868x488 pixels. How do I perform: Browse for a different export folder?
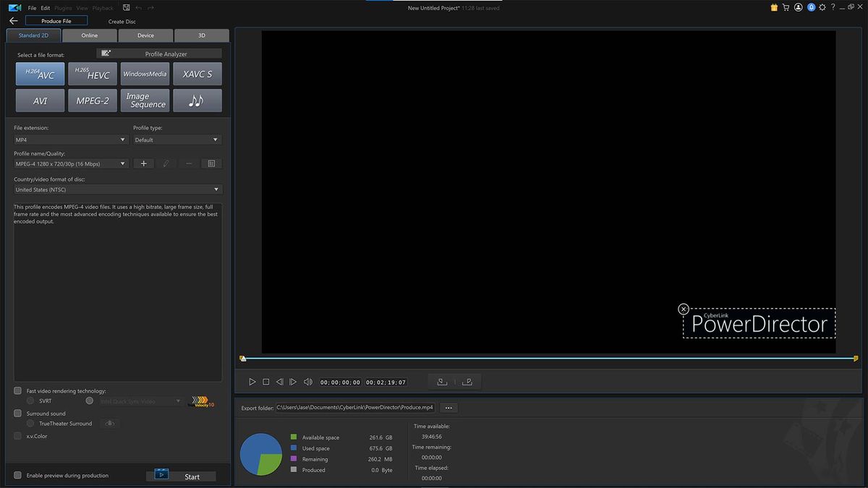click(x=448, y=407)
